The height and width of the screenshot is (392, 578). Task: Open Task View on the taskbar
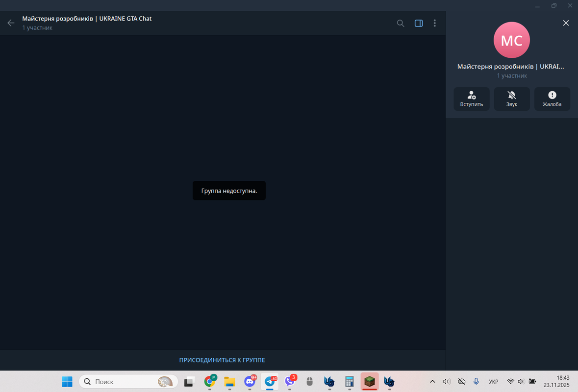[189, 381]
